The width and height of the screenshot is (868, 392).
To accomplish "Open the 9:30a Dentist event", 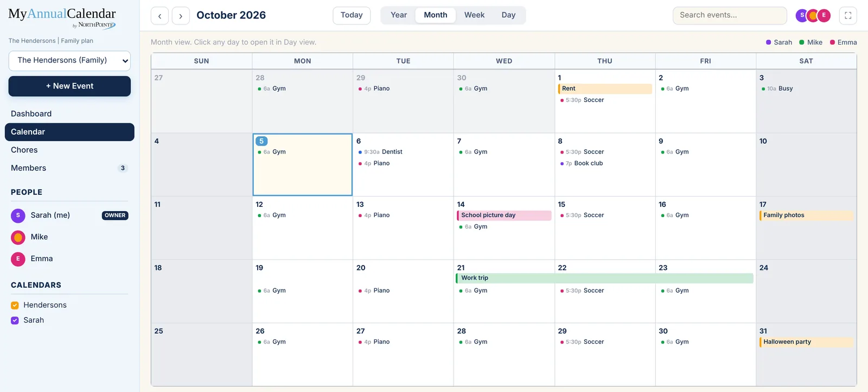I will coord(380,152).
